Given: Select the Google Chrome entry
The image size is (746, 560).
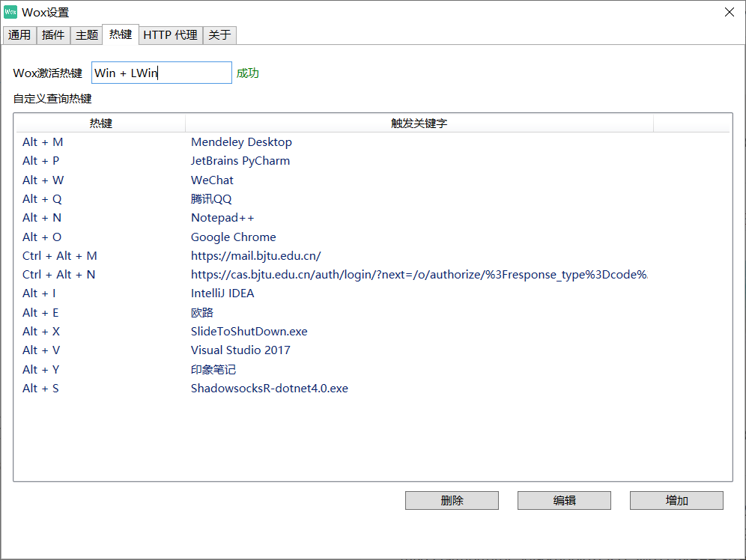Looking at the screenshot, I should tap(234, 237).
